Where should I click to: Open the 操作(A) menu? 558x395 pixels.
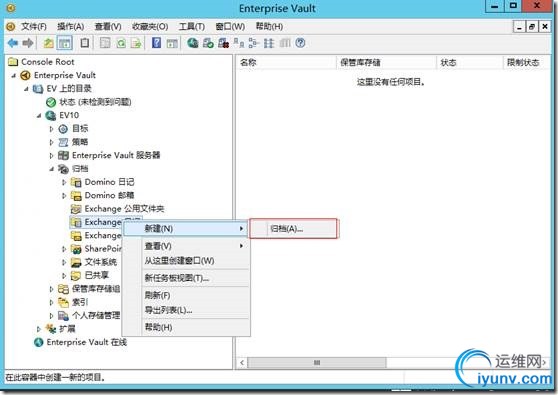point(70,27)
